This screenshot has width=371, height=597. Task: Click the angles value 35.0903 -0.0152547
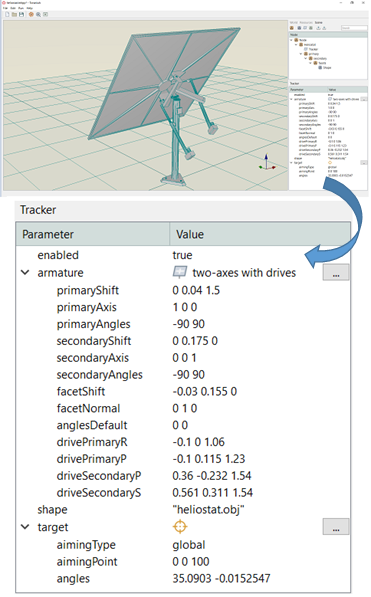coord(221,578)
